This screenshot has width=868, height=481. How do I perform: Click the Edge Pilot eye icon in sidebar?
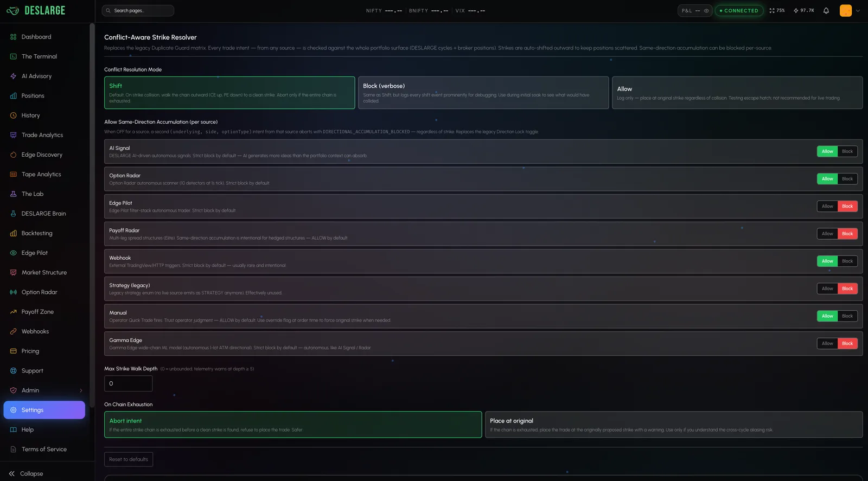(14, 253)
